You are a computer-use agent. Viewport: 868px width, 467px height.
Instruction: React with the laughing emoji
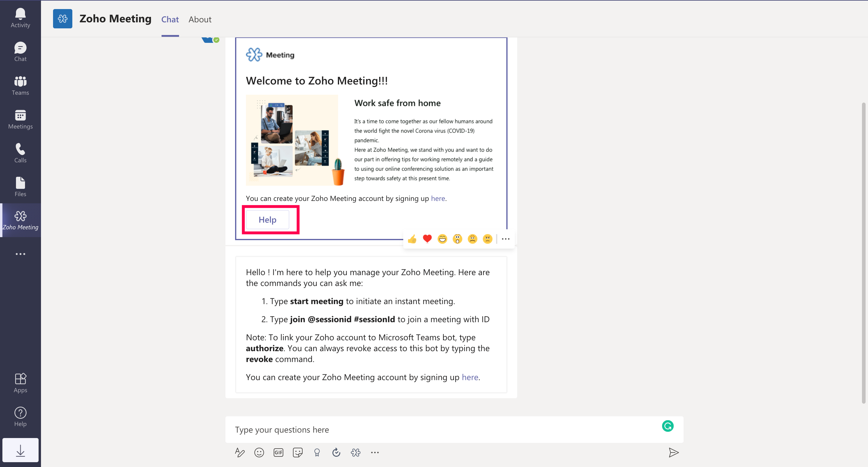442,239
